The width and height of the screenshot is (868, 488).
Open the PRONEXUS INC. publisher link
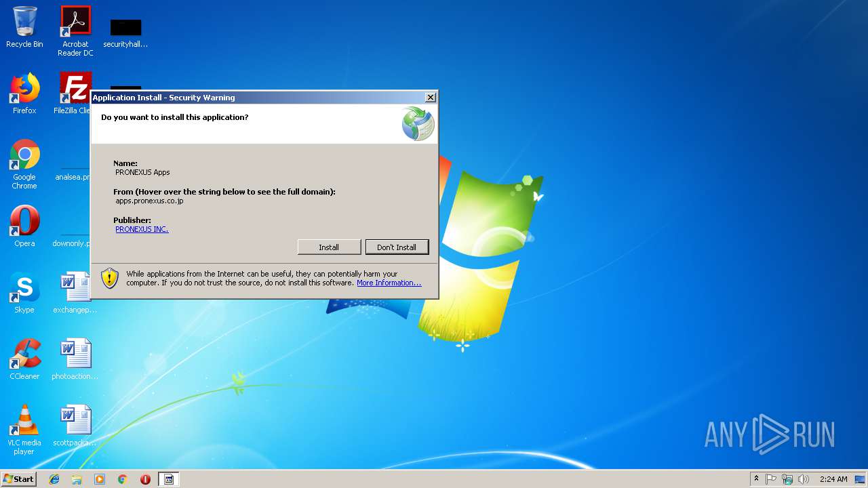click(x=142, y=229)
